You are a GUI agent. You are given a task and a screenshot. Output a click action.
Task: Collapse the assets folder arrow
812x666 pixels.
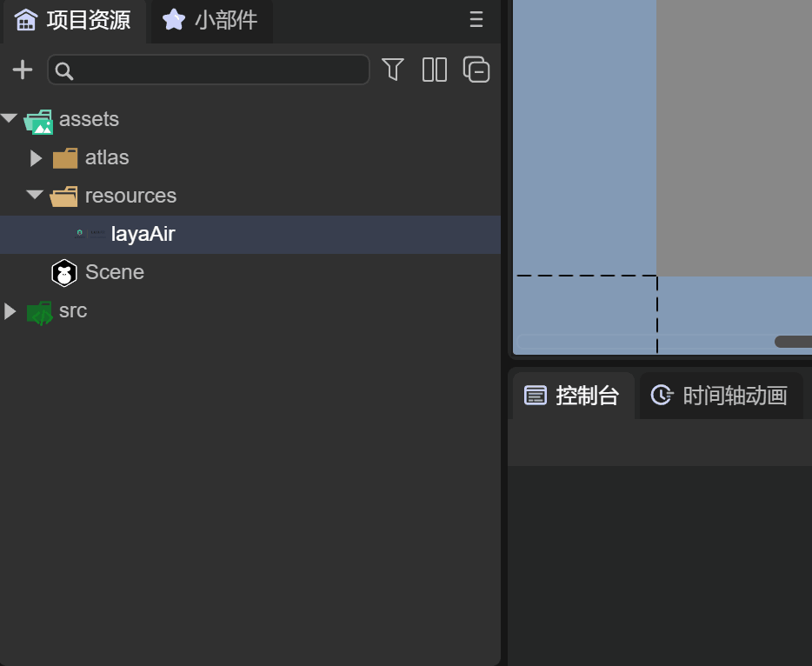[10, 118]
